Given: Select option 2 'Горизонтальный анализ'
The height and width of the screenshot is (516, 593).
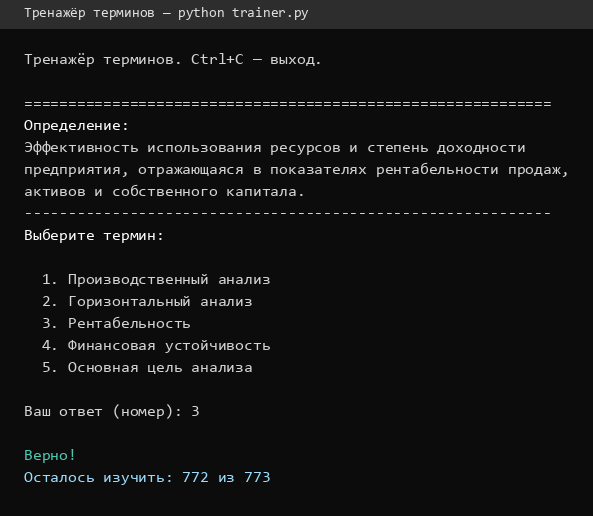Looking at the screenshot, I should point(147,302).
